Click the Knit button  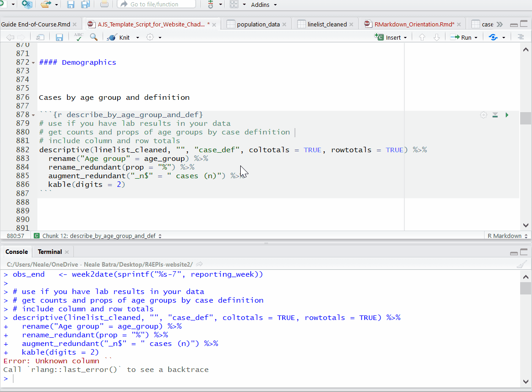(119, 37)
